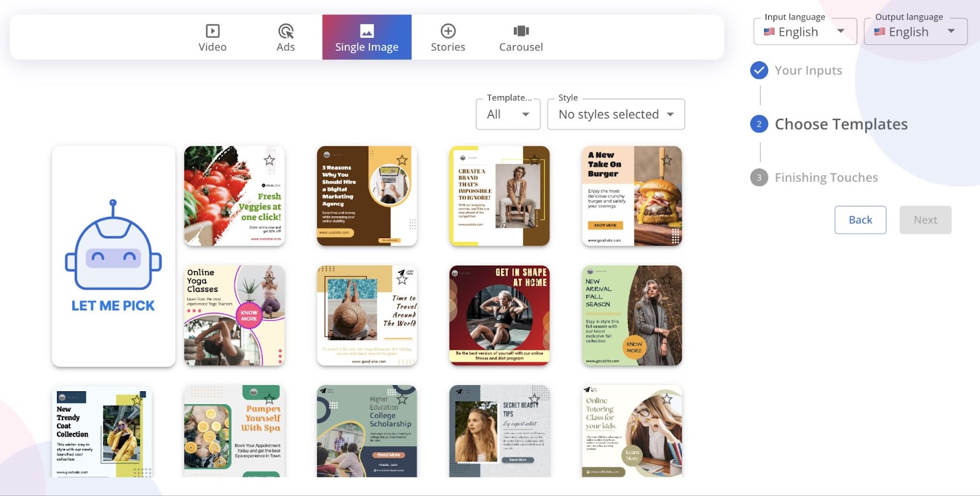Click star on A New Take On Burger template

[666, 160]
